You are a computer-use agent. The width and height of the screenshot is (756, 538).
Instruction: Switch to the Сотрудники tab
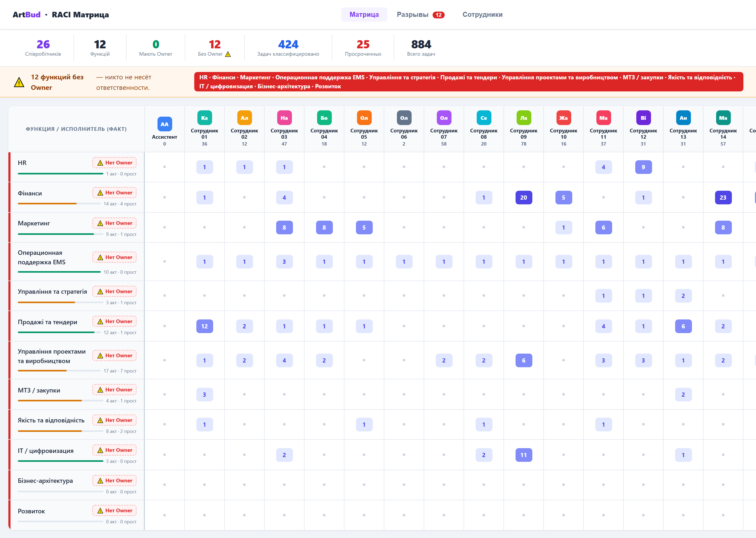(x=482, y=14)
